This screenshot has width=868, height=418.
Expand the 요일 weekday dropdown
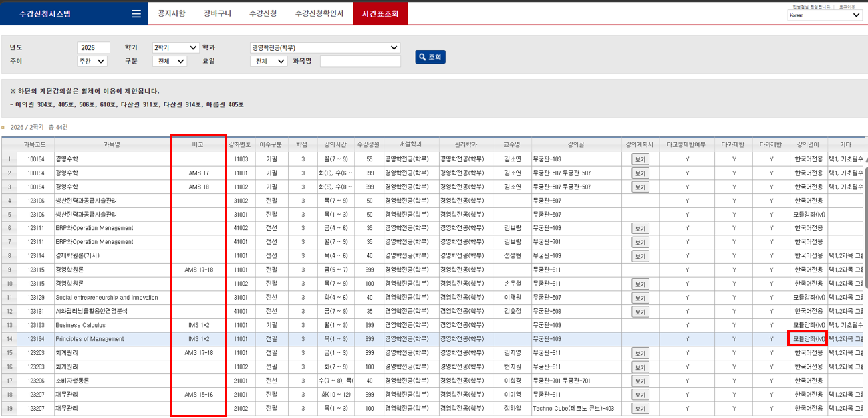[x=269, y=61]
